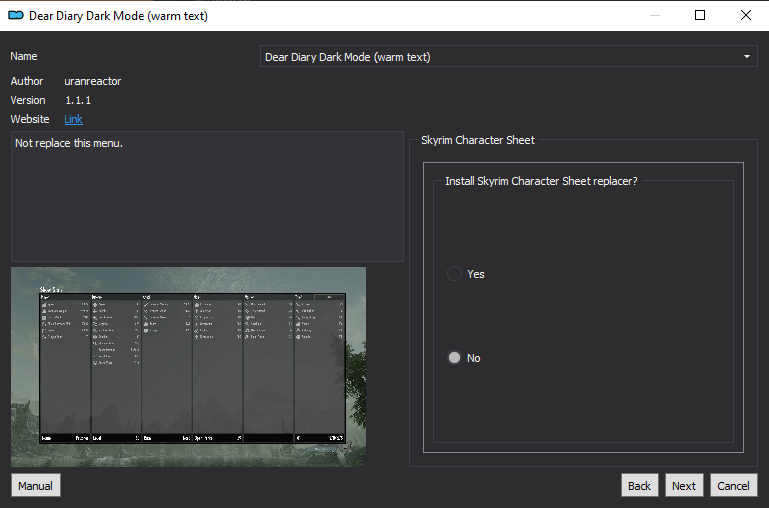Image resolution: width=769 pixels, height=508 pixels.
Task: Go Back to previous installer page
Action: (640, 485)
